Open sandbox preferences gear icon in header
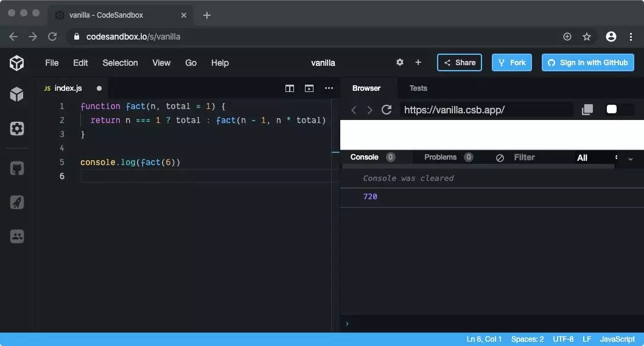Viewport: 644px width, 346px height. 400,63
